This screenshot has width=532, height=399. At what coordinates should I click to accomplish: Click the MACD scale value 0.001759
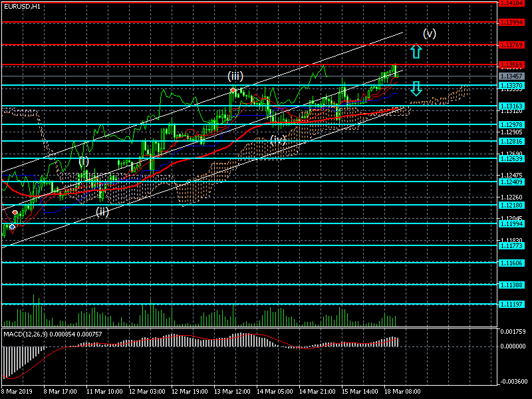point(513,332)
